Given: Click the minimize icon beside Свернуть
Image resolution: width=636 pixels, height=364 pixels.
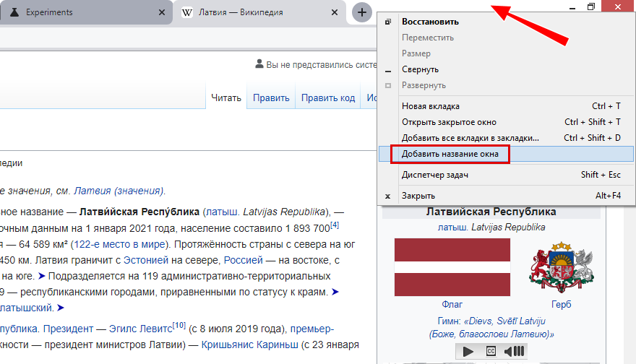Looking at the screenshot, I should (x=388, y=71).
